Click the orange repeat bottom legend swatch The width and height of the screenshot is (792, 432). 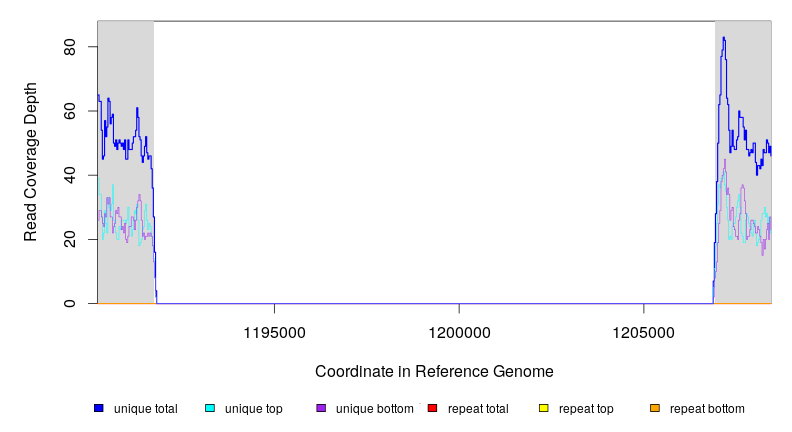pos(655,408)
